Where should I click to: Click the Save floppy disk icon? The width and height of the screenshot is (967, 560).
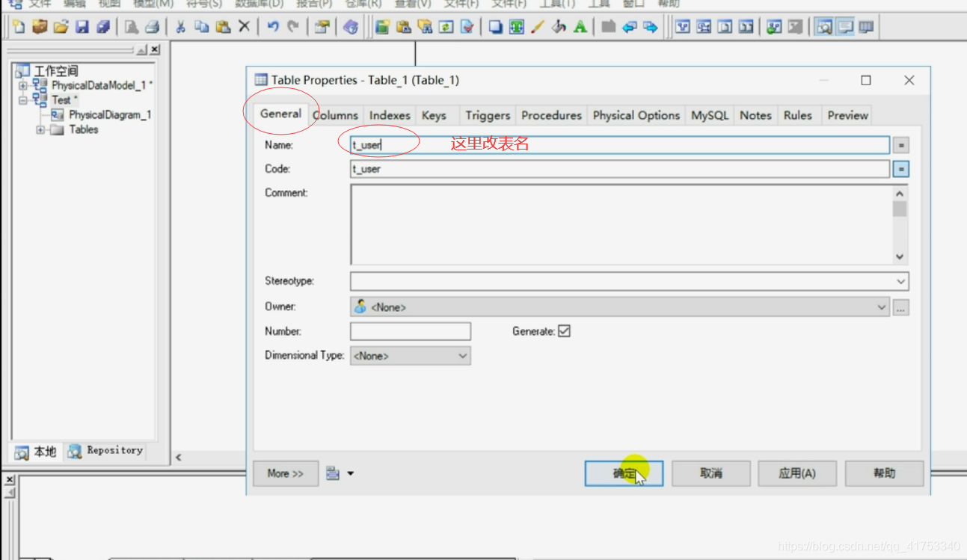click(82, 27)
